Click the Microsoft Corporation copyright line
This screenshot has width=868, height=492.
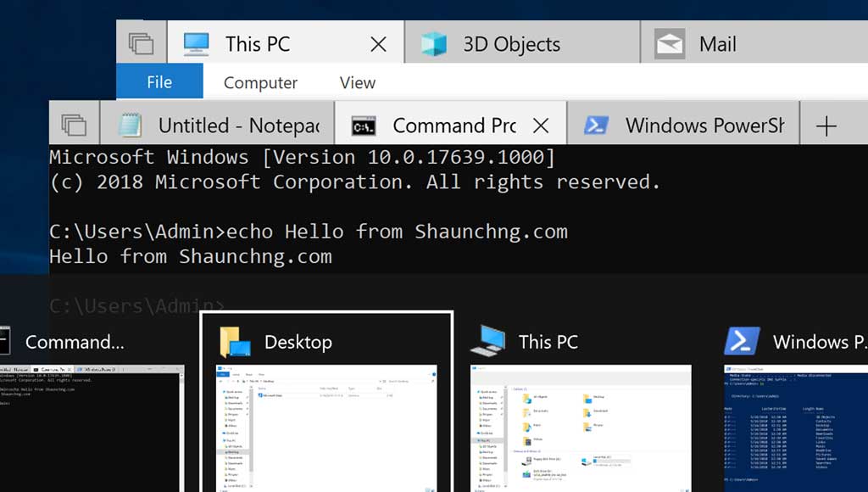(355, 182)
